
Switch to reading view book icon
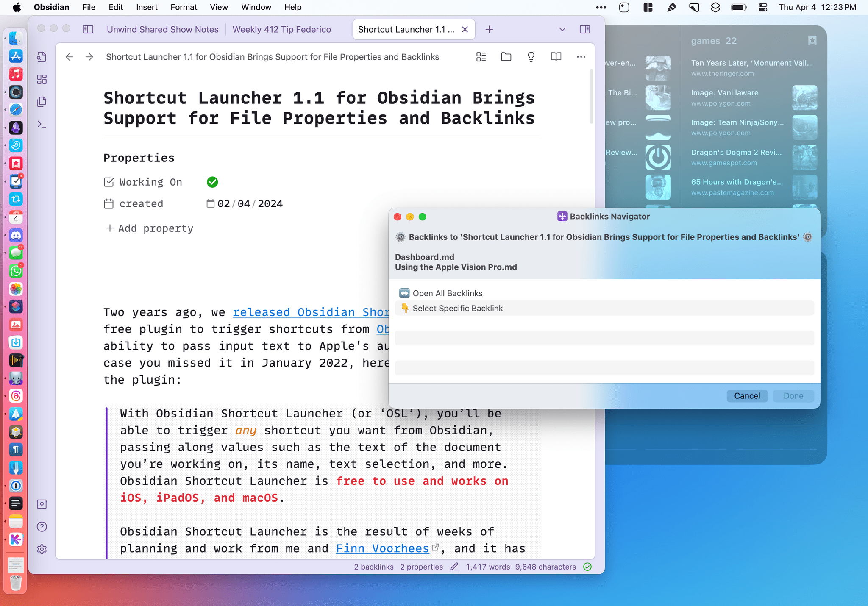[556, 57]
